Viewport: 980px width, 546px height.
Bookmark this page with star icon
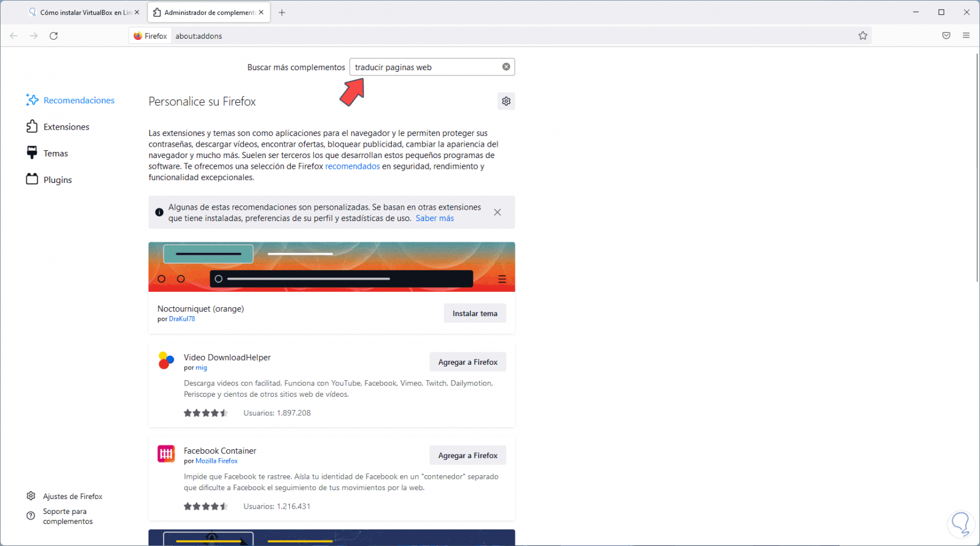pyautogui.click(x=863, y=36)
